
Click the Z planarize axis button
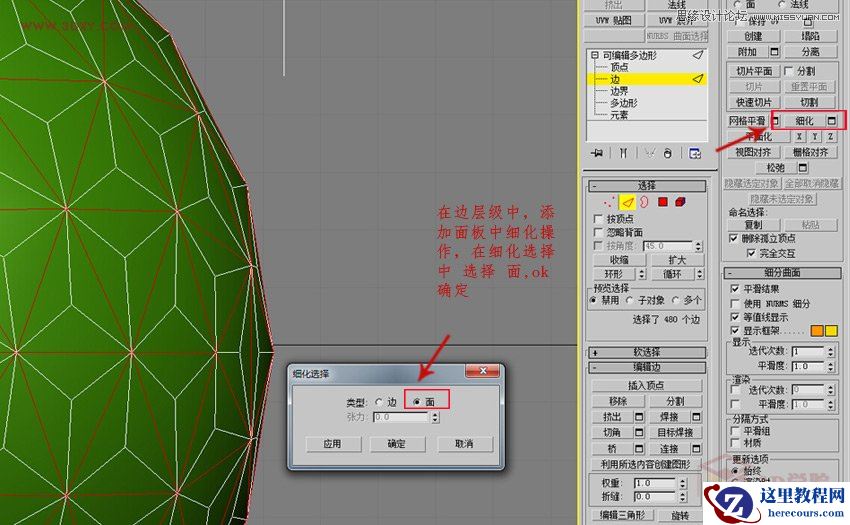pyautogui.click(x=830, y=137)
